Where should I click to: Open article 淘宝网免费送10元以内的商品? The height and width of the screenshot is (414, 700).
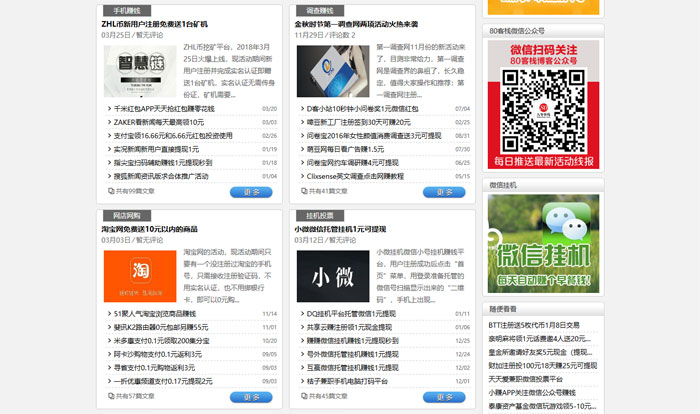[x=150, y=229]
